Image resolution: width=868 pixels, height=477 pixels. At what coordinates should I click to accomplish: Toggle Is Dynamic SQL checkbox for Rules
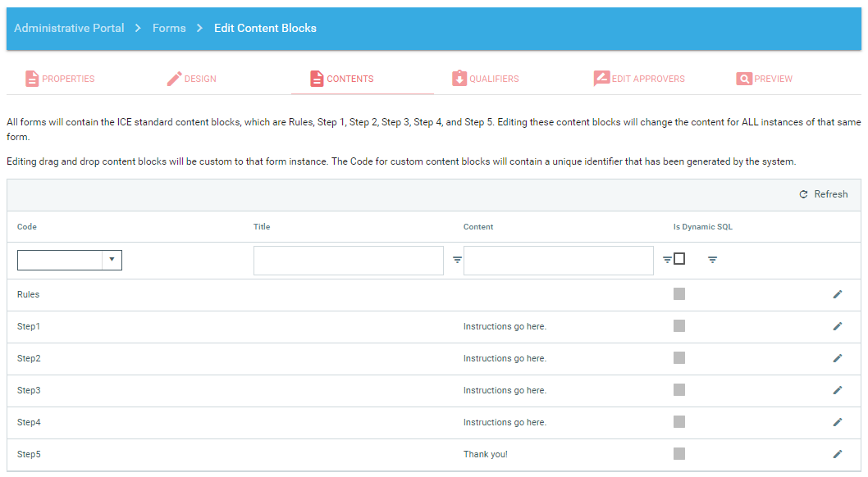[679, 294]
